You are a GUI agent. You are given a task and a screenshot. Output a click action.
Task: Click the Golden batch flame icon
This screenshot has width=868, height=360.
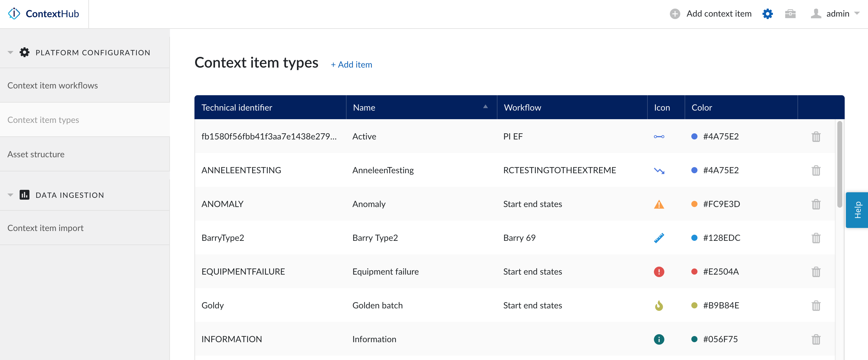pos(659,305)
